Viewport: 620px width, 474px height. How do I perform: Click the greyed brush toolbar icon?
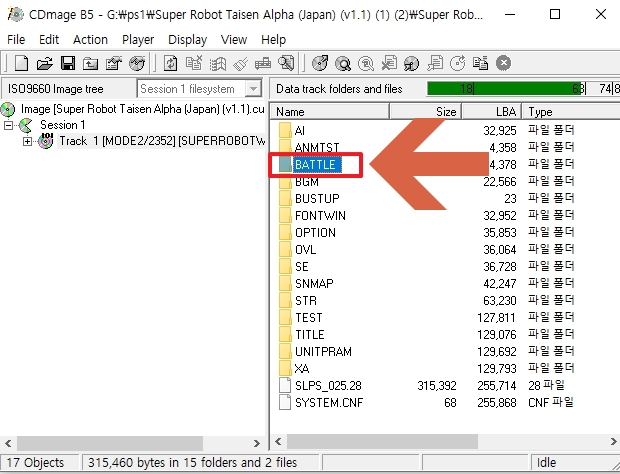(x=240, y=63)
